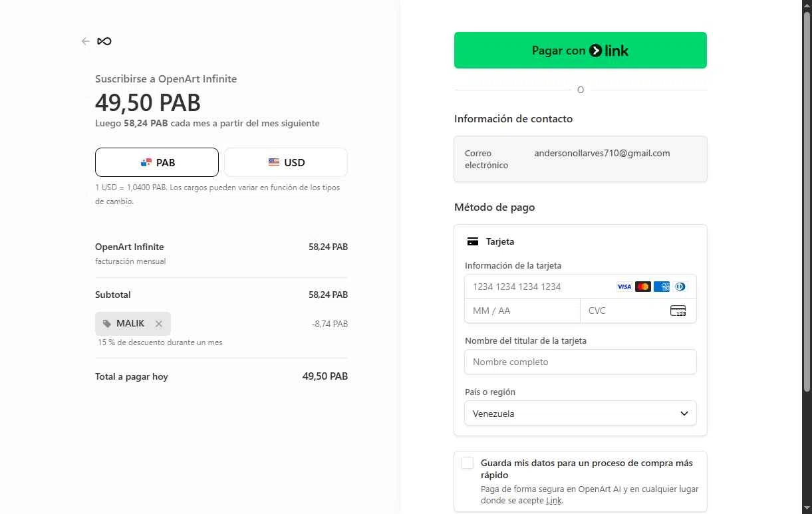Click the card number input field
This screenshot has width=812, height=514.
pyautogui.click(x=539, y=287)
